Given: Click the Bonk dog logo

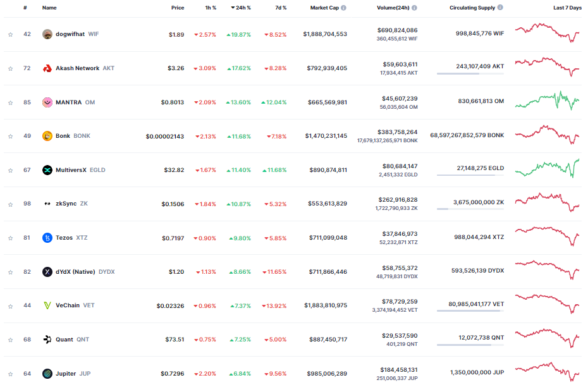Looking at the screenshot, I should point(47,136).
